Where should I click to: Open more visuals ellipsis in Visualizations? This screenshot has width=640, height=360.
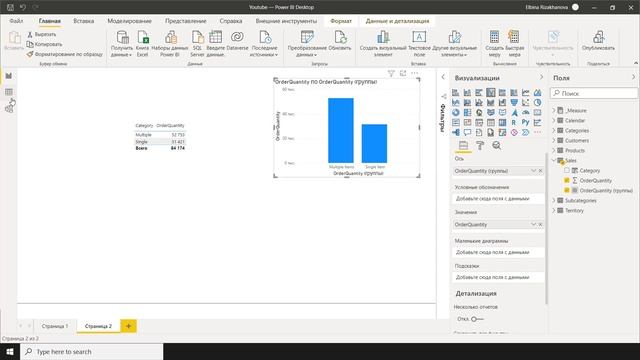(538, 132)
